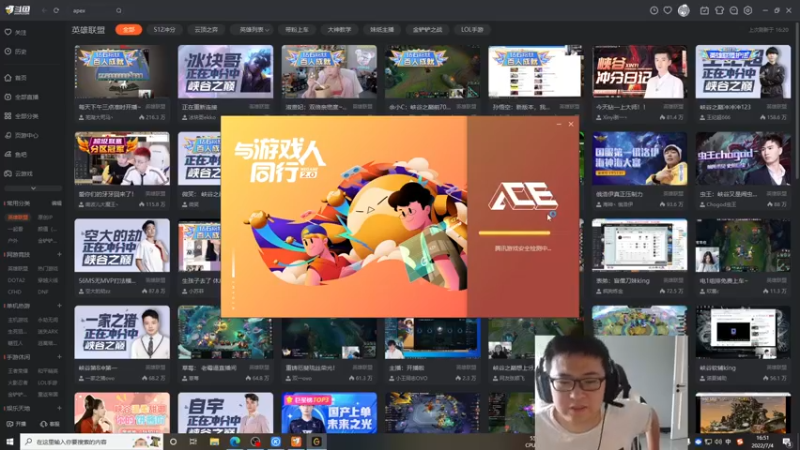Close the ACE loading dialog
The width and height of the screenshot is (800, 450).
(x=571, y=124)
